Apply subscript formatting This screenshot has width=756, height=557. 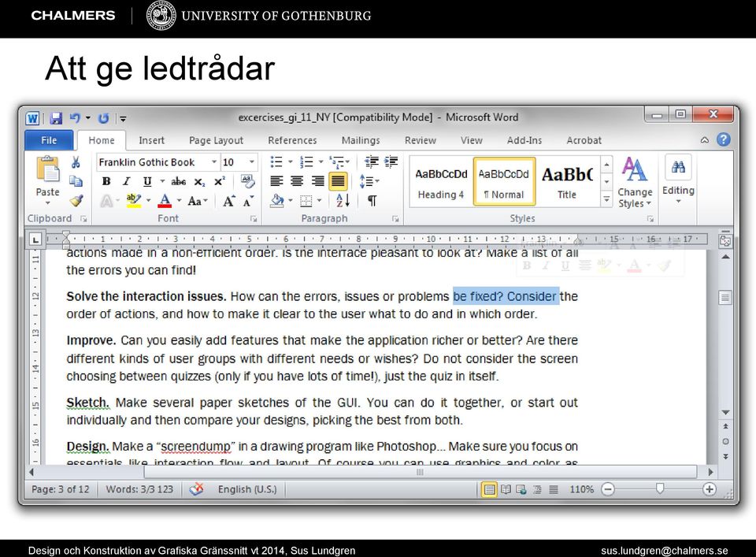coord(199,182)
